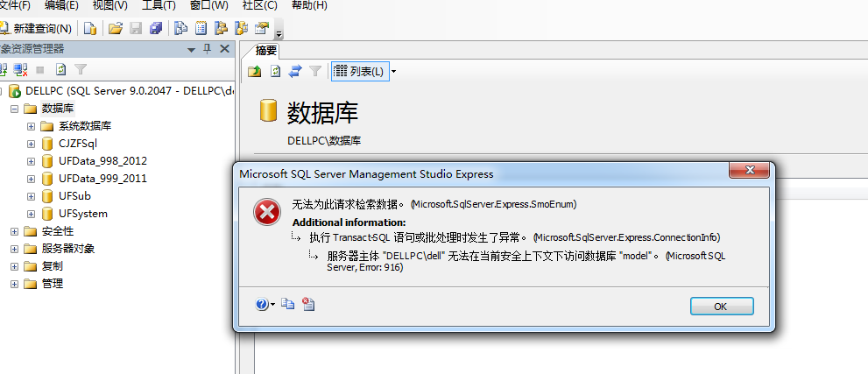Click the New Query (新建查询) toolbar button

[36, 28]
